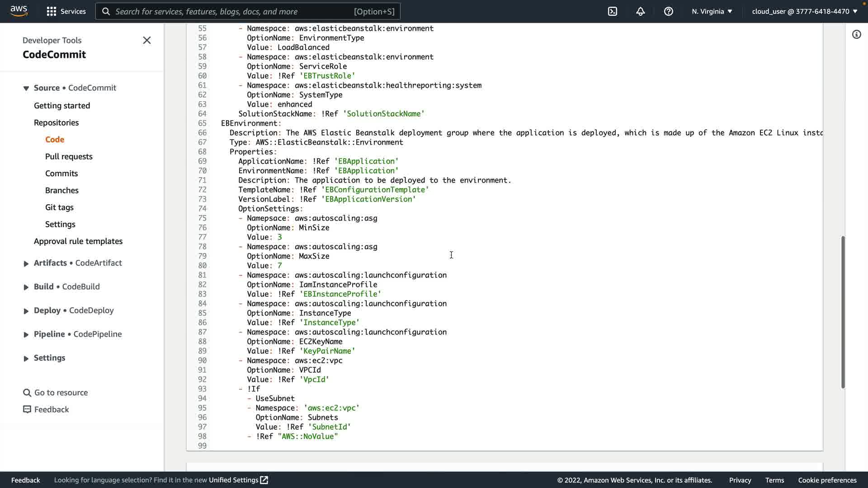The height and width of the screenshot is (488, 868).
Task: Open the notifications bell
Action: click(641, 11)
